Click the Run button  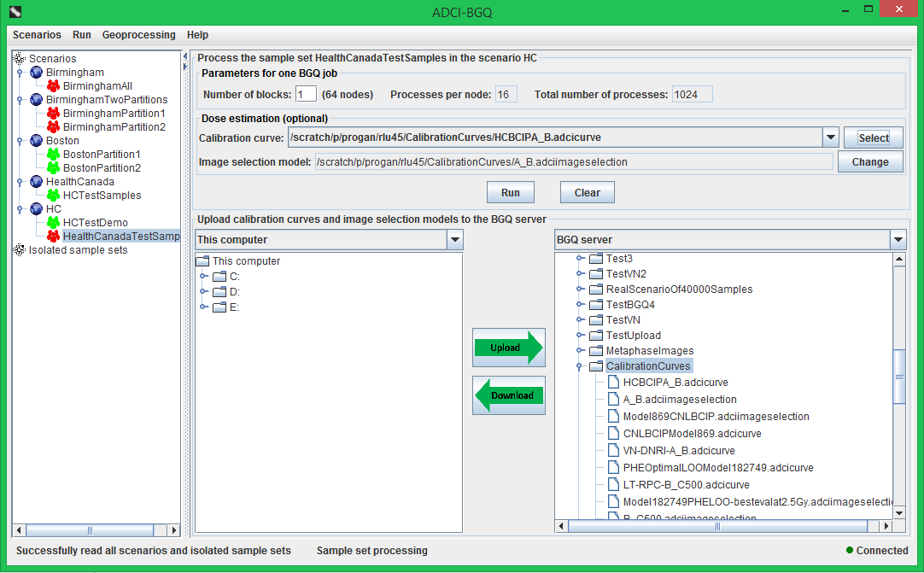511,193
